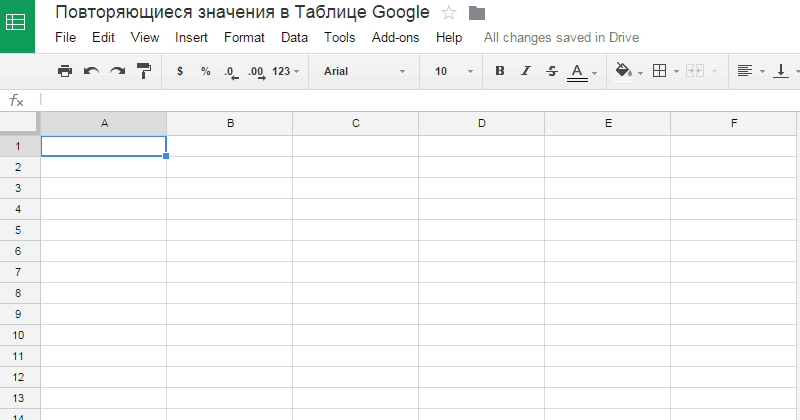The width and height of the screenshot is (800, 420).
Task: Select all cells via corner box
Action: 19,123
